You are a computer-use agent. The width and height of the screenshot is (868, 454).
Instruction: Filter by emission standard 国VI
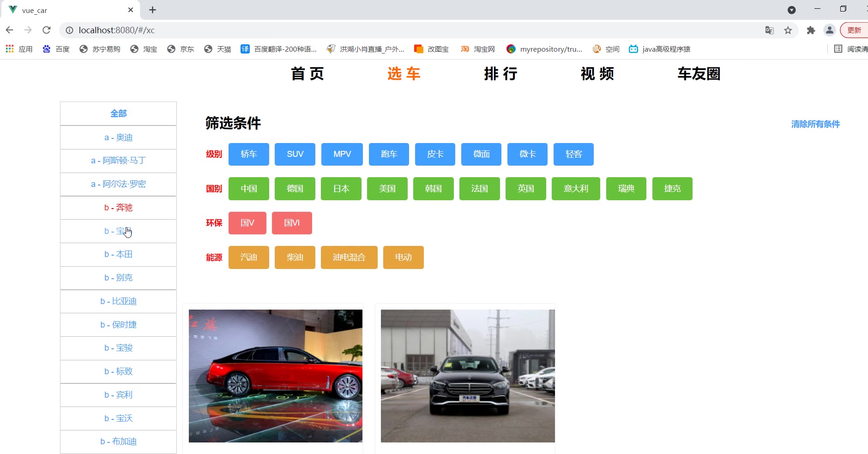click(x=292, y=223)
